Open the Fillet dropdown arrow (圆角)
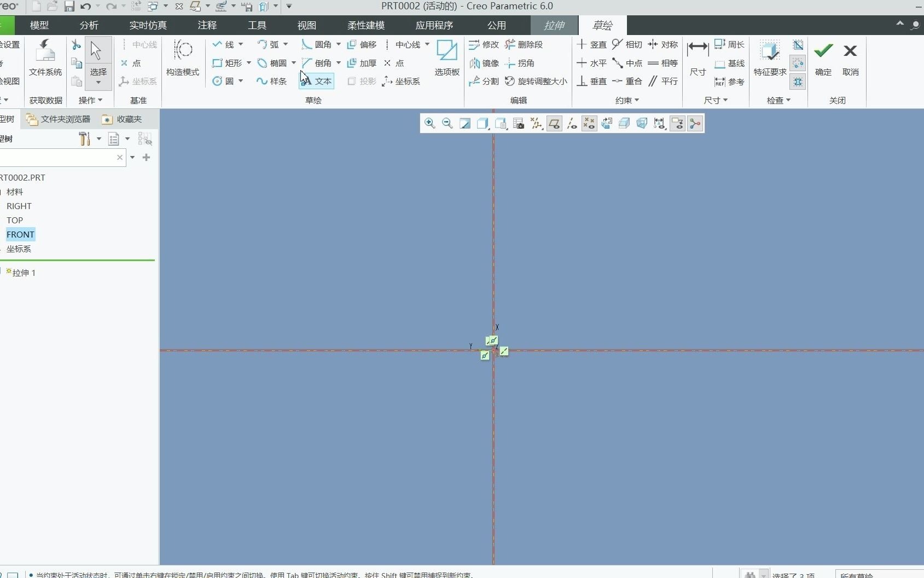This screenshot has width=924, height=578. tap(339, 44)
